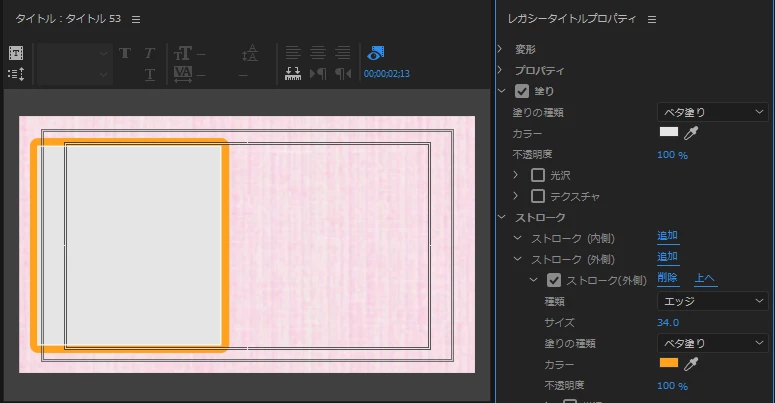This screenshot has height=403, width=775.
Task: Expand the プロパティ section
Action: [x=500, y=70]
